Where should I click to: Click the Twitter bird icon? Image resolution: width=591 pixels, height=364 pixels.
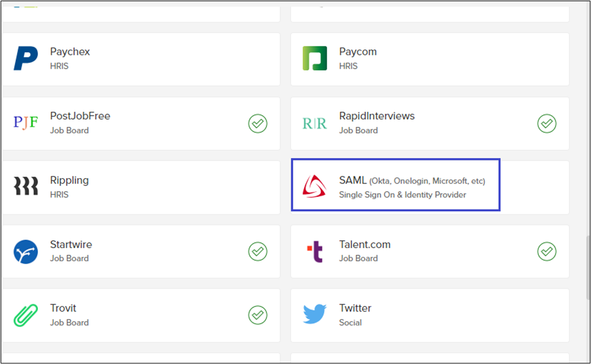pos(315,315)
